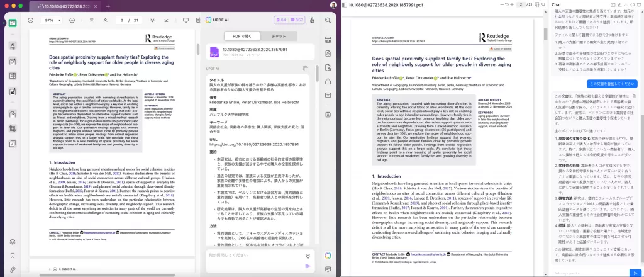Open the share/export icon in UPDF right toolbar
The width and height of the screenshot is (644, 277).
pos(328,81)
